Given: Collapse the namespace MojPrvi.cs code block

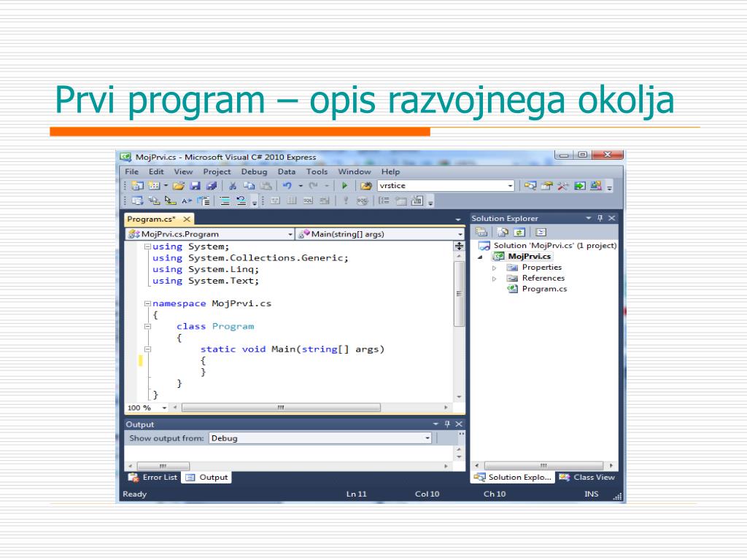Looking at the screenshot, I should 147,303.
